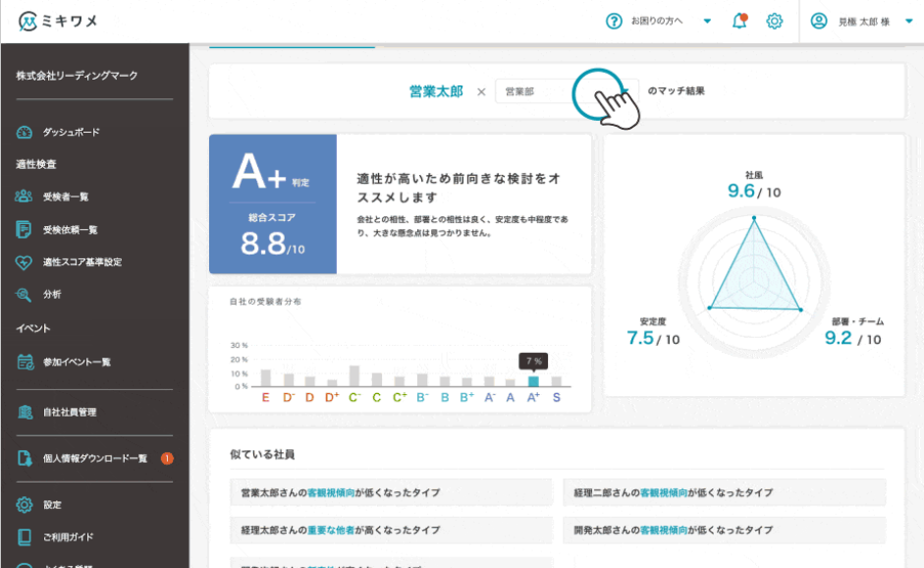Click the 分析 magnifier icon
The height and width of the screenshot is (568, 924).
pos(25,294)
